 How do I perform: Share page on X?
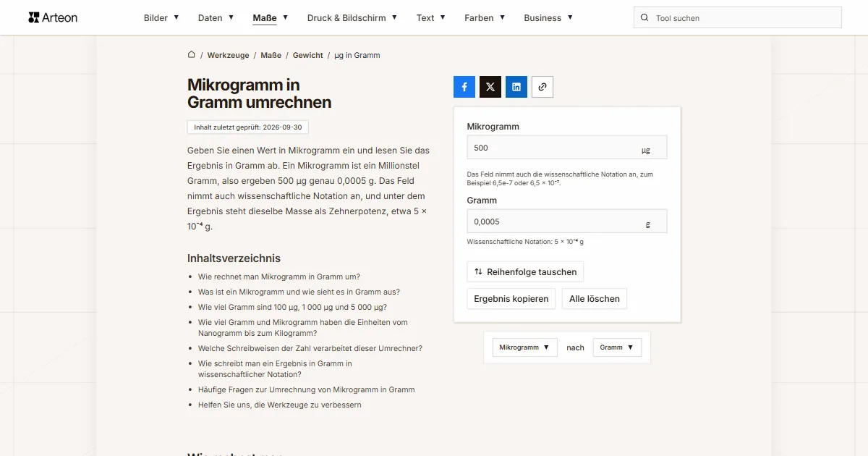[490, 87]
